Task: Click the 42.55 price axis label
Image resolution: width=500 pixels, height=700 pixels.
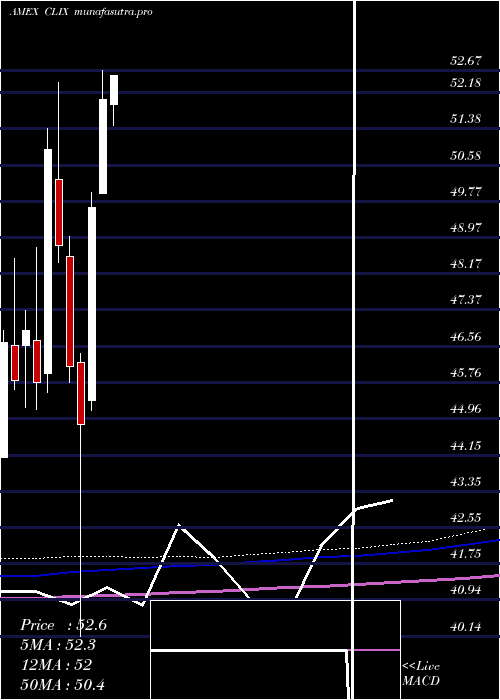Action: 465,518
